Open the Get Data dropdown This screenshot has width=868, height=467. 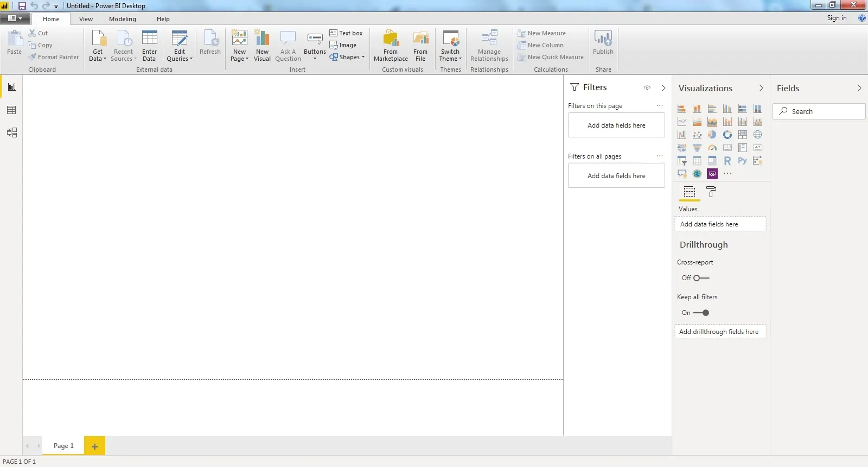coord(98,46)
